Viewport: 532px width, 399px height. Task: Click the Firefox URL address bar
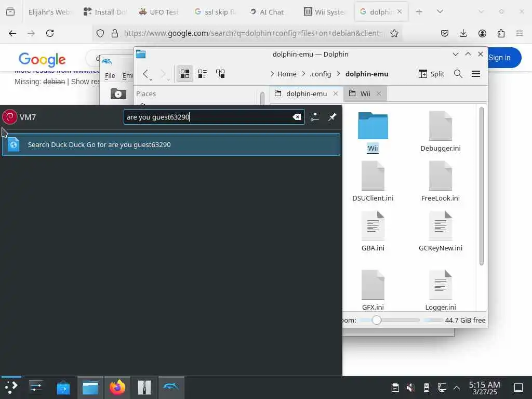click(x=253, y=33)
